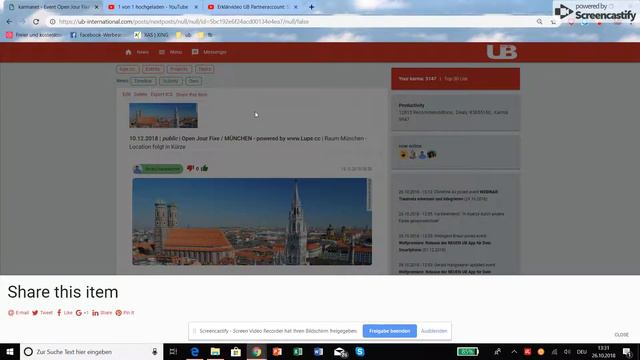Click the last avatar under now active
The width and height of the screenshot is (640, 360).
431,155
